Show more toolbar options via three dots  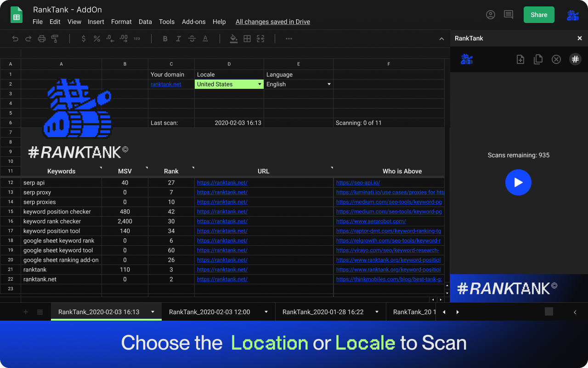289,39
